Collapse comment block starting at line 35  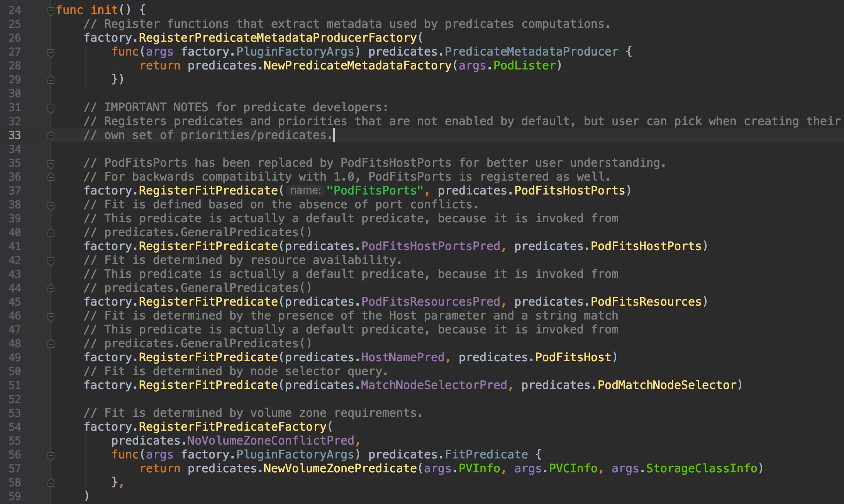51,163
